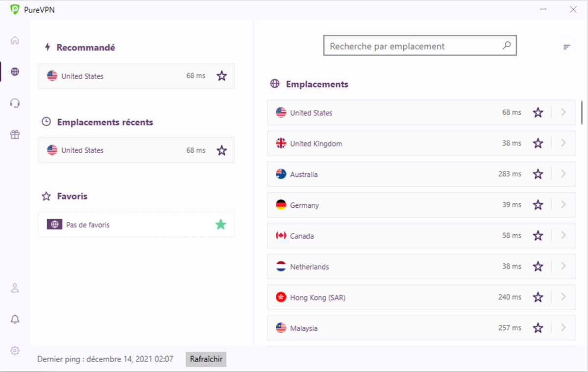Expand Germany cities chevron

pos(563,205)
